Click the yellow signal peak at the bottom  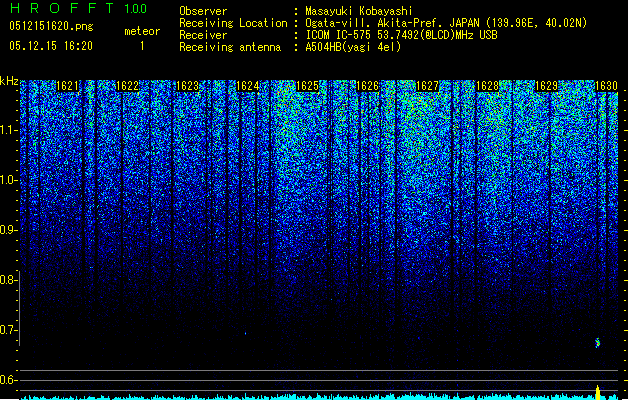coord(598,393)
